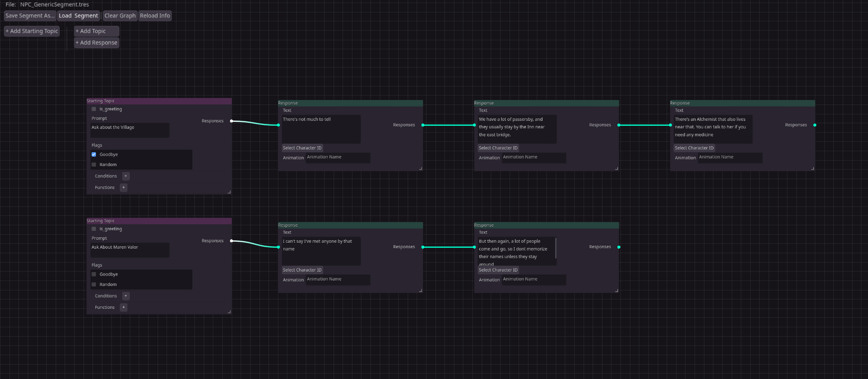Click the Responses output port of the Alchemist response node
868x379 pixels.
(x=814, y=125)
